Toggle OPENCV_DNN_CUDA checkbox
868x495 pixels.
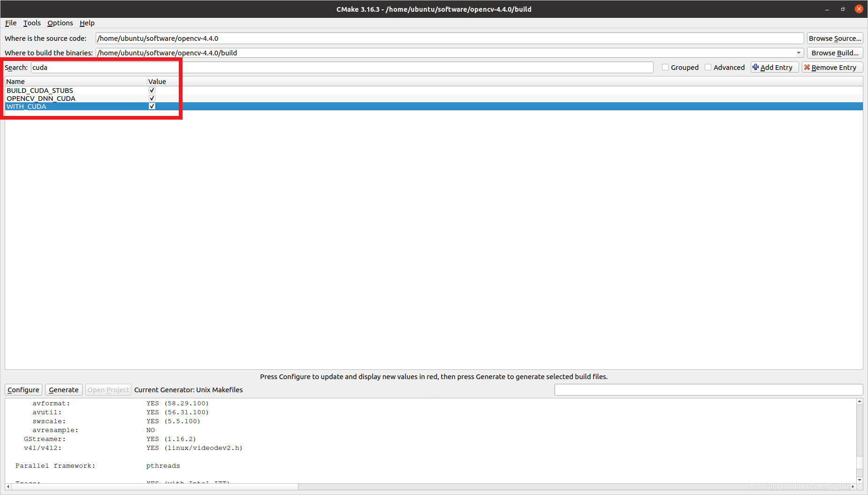[152, 98]
